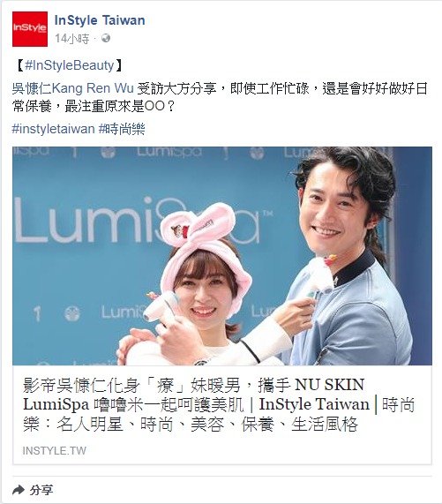
Task: Click the INSTYLE.TW source domain
Action: 55,451
